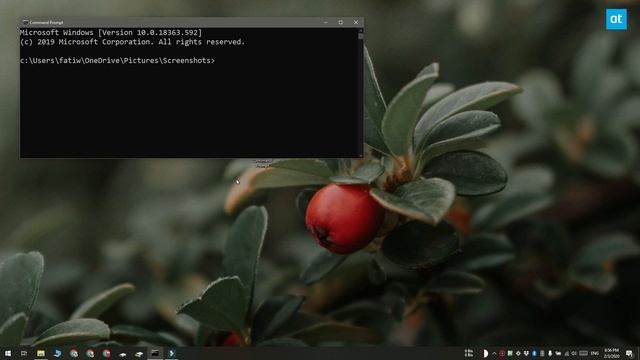
Task: Open the Dropbox tray icon
Action: (x=526, y=353)
